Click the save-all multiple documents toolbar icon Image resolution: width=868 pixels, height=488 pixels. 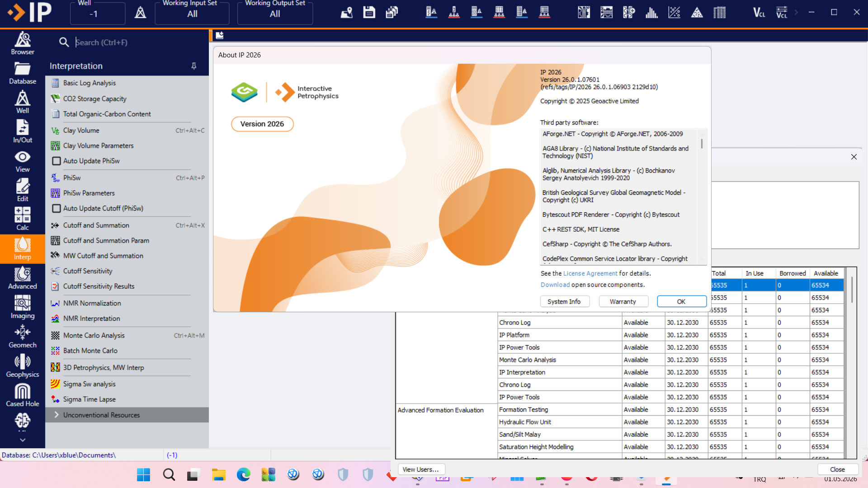[x=392, y=12]
